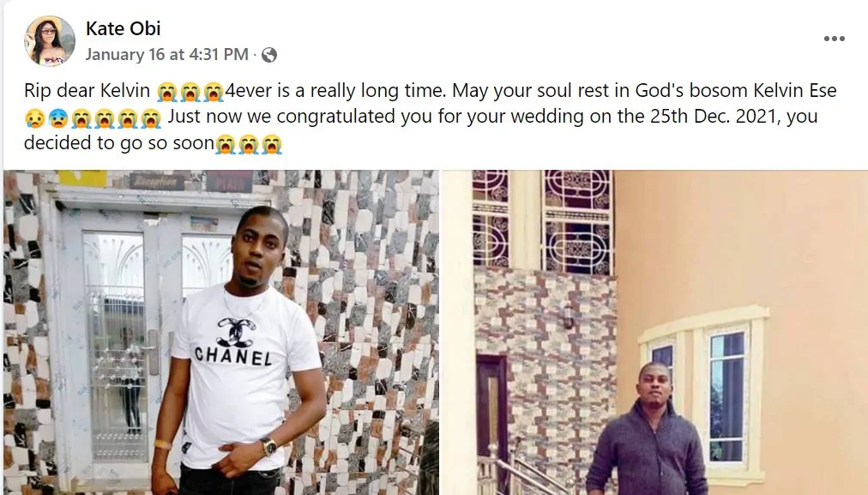Click the wristwatch in the left photo
The width and height of the screenshot is (868, 495).
click(x=268, y=447)
